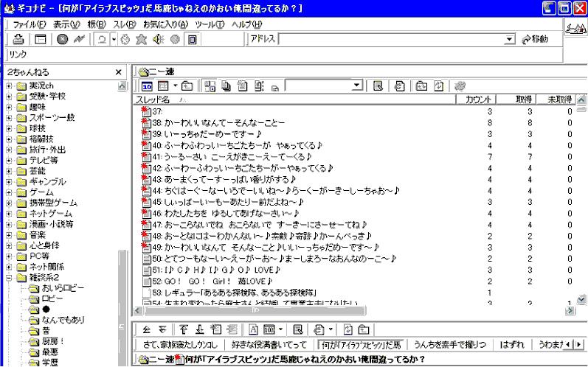Click the blue '10' icon in thread list toolbar
Screen dimensions: 588x367
pyautogui.click(x=147, y=86)
